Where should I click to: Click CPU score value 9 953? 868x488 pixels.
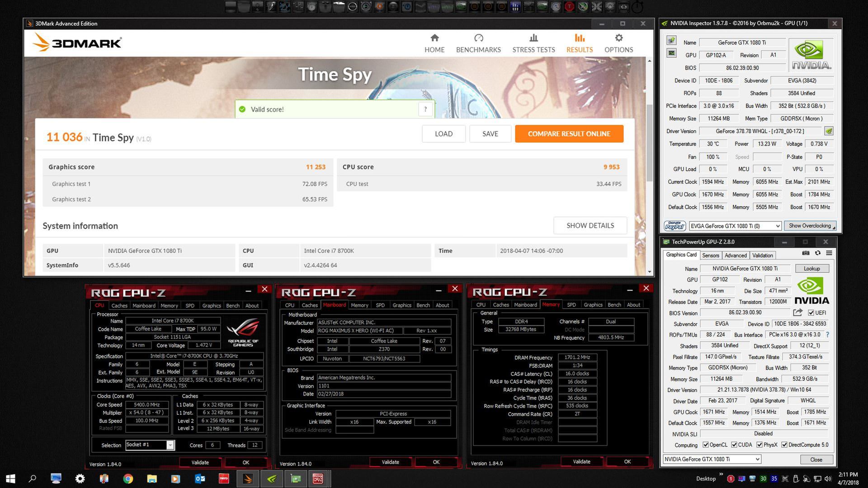(x=611, y=167)
